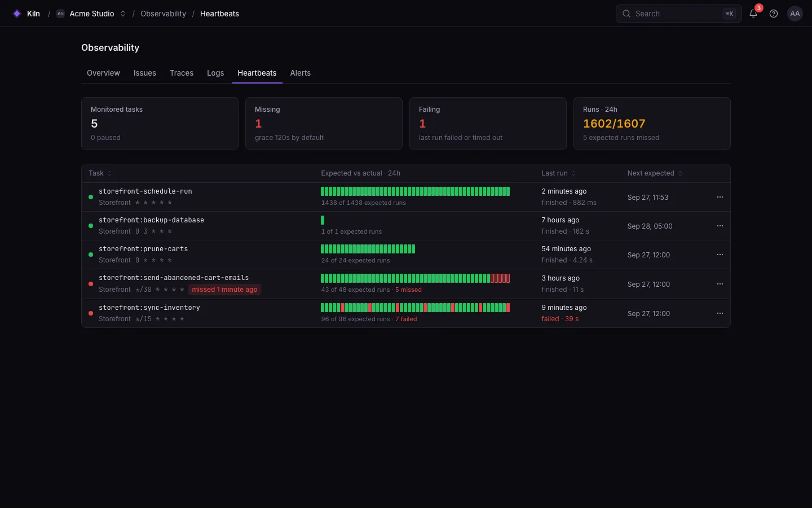Click run history bar of storefront-schedule-run
Screen dimensions: 812x508
[x=416, y=191]
